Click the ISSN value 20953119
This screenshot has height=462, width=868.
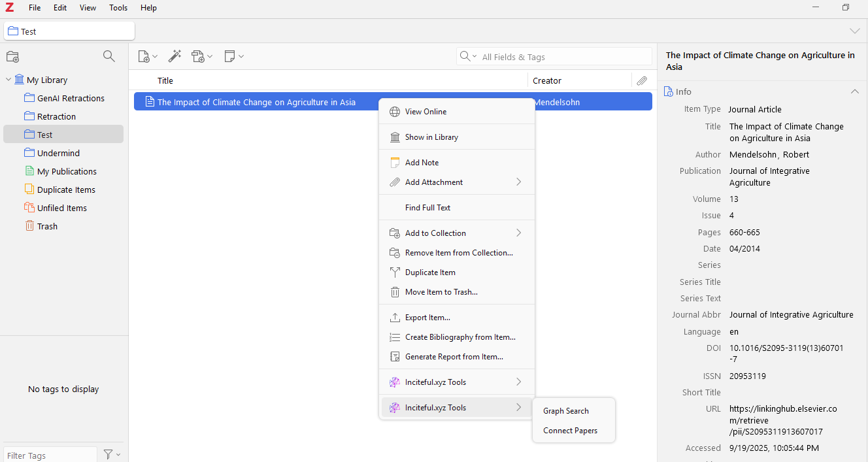(x=748, y=376)
